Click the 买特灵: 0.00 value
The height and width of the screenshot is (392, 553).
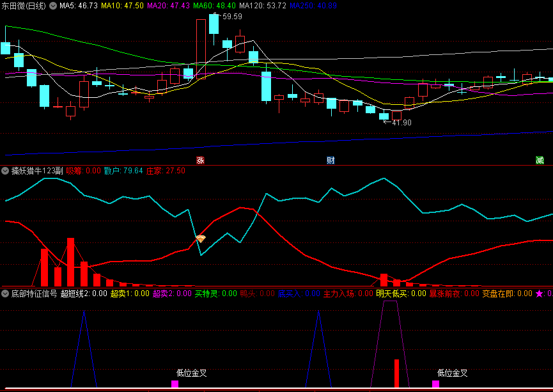coord(216,294)
